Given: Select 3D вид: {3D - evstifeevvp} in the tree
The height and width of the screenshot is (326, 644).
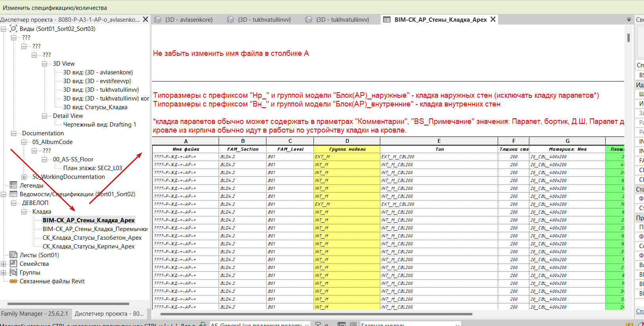Looking at the screenshot, I should point(97,81).
